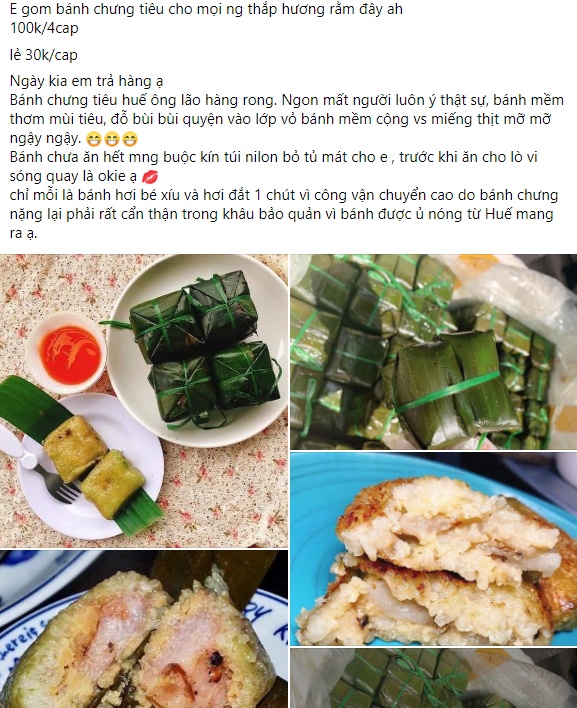Click the first grinning emoji after 'ngậy ngậy'

[x=93, y=139]
